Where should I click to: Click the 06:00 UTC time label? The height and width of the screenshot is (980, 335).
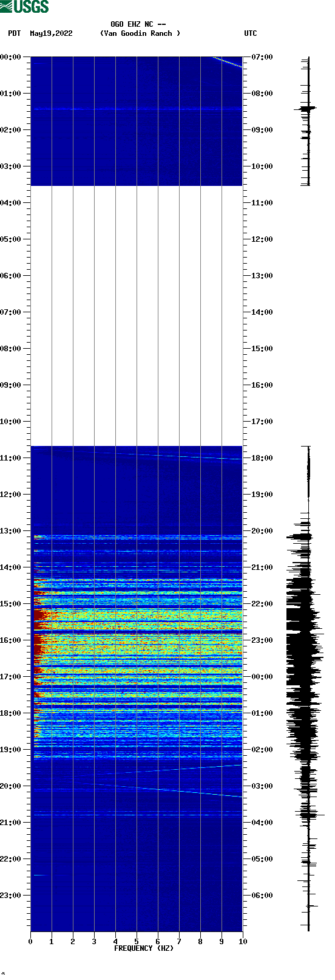[262, 896]
